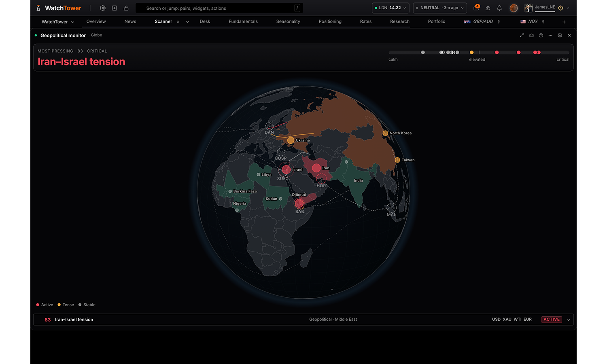Click the Iran–Israel tension headline
607x364 pixels.
pos(81,62)
